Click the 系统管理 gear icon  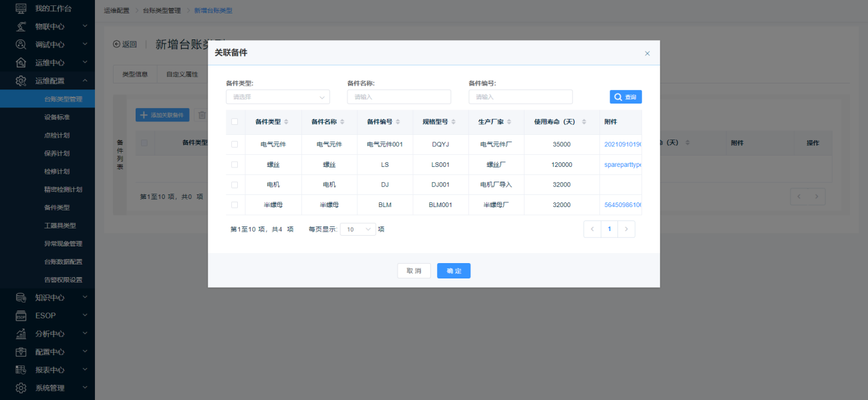point(21,387)
